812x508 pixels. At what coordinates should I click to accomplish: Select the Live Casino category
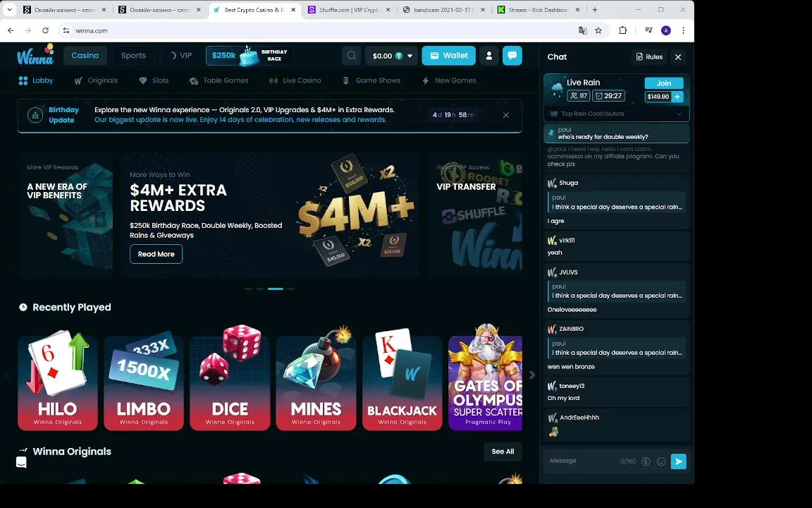coord(295,80)
